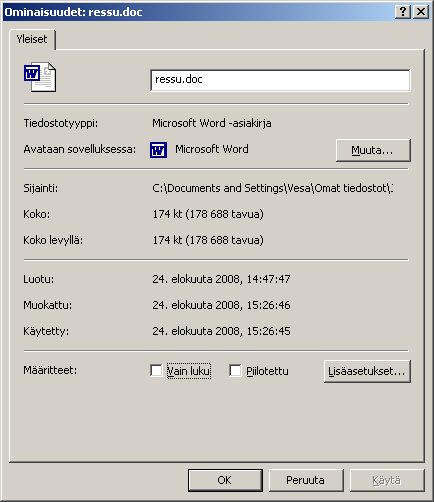Select the Yleiset tab
The height and width of the screenshot is (502, 434).
coord(32,39)
